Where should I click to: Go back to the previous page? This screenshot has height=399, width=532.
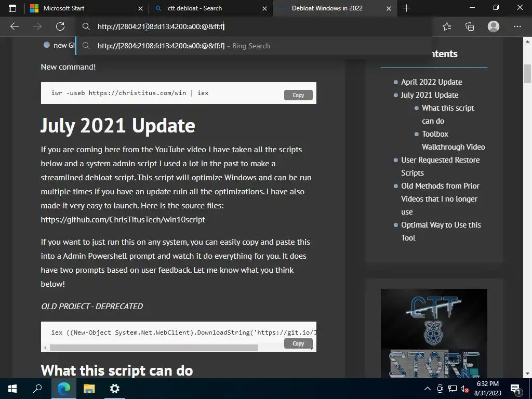click(x=14, y=26)
